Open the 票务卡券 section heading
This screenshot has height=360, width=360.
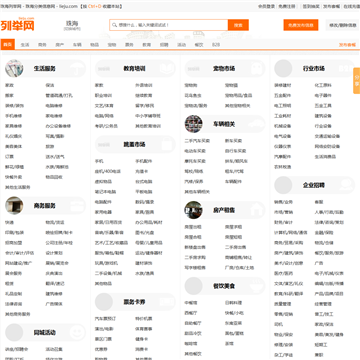[134, 302]
